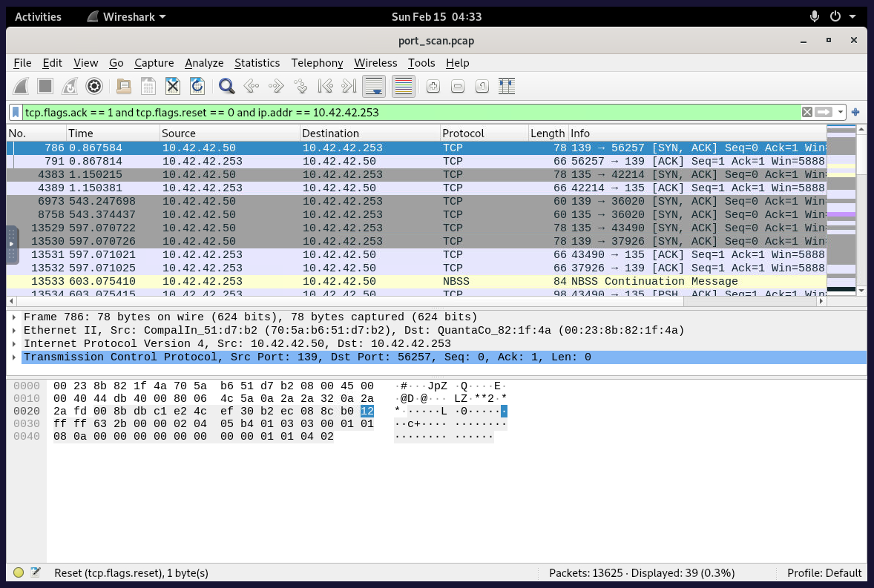Click Profile: Default in status bar
This screenshot has width=874, height=588.
(x=824, y=573)
